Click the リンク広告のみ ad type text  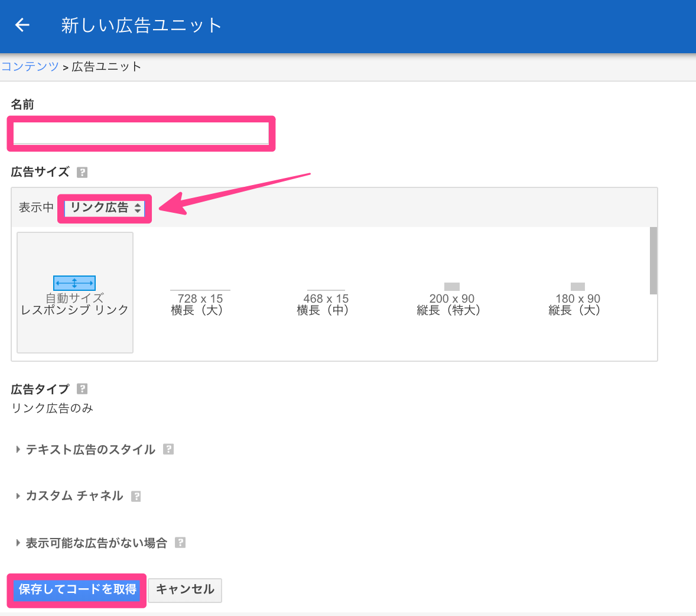click(53, 408)
